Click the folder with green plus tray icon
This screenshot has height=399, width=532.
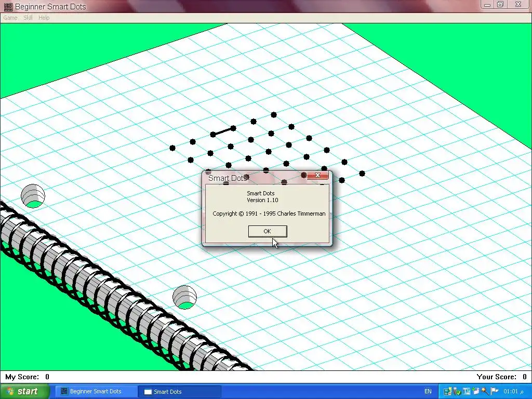point(476,392)
